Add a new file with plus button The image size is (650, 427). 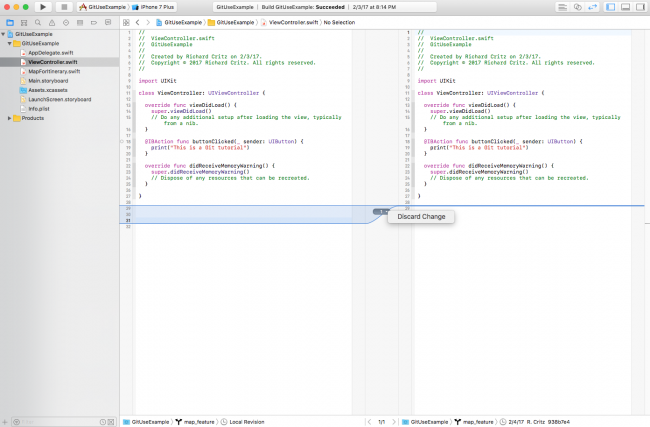5,422
